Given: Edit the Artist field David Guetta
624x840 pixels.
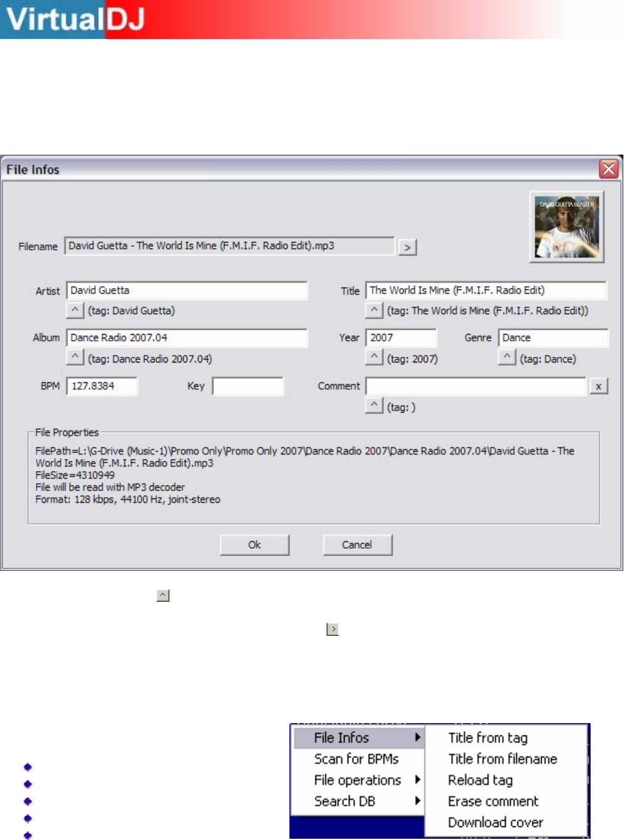Looking at the screenshot, I should click(x=187, y=290).
